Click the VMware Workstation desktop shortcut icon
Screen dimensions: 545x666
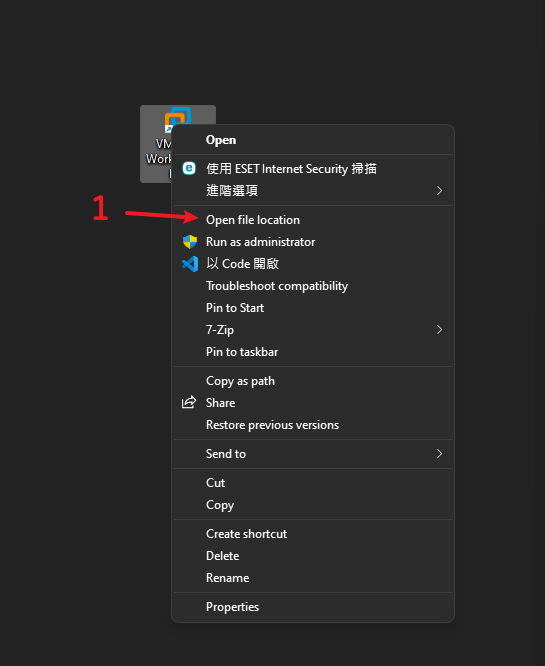177,118
